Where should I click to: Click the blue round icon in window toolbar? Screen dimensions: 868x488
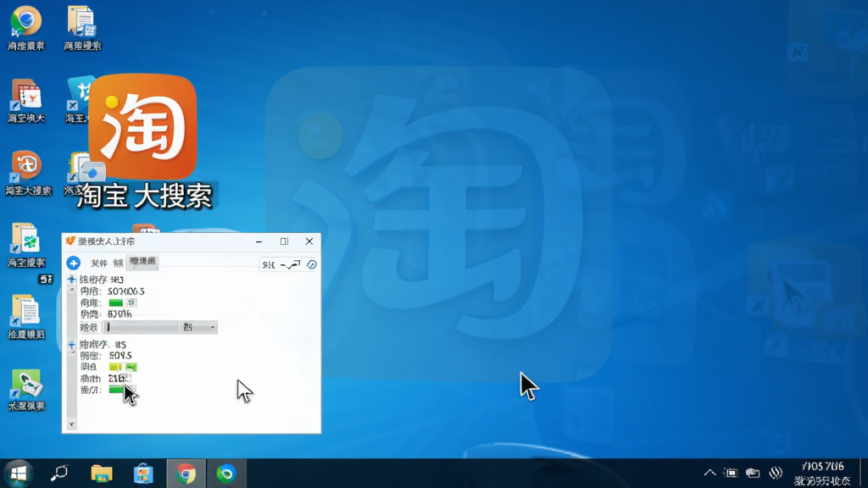point(312,264)
